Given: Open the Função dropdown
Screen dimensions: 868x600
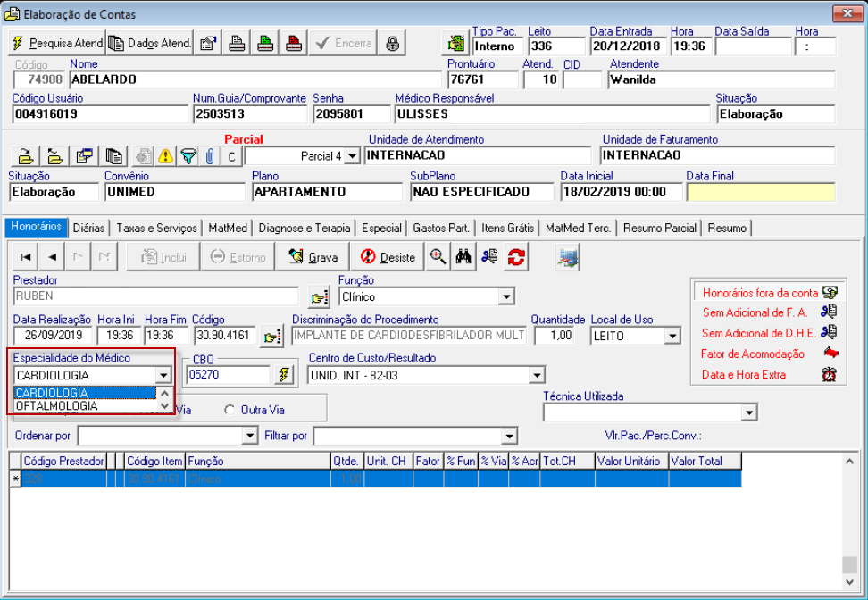Looking at the screenshot, I should pyautogui.click(x=506, y=297).
